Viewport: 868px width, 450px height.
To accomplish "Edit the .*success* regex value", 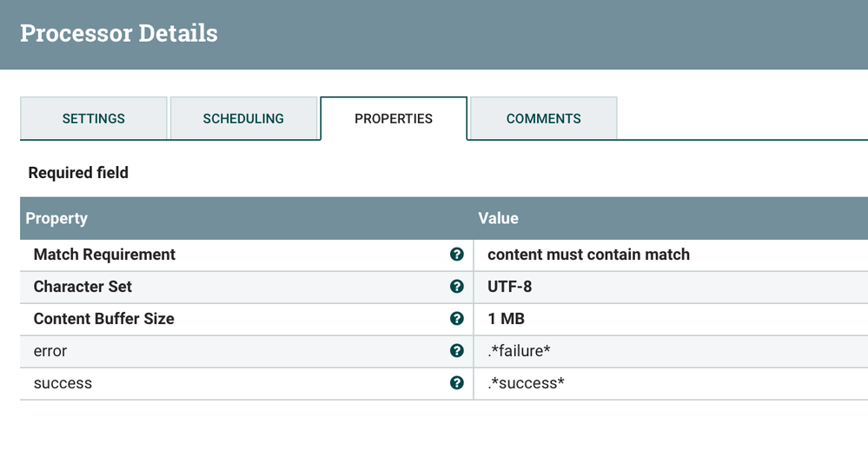I will (527, 383).
